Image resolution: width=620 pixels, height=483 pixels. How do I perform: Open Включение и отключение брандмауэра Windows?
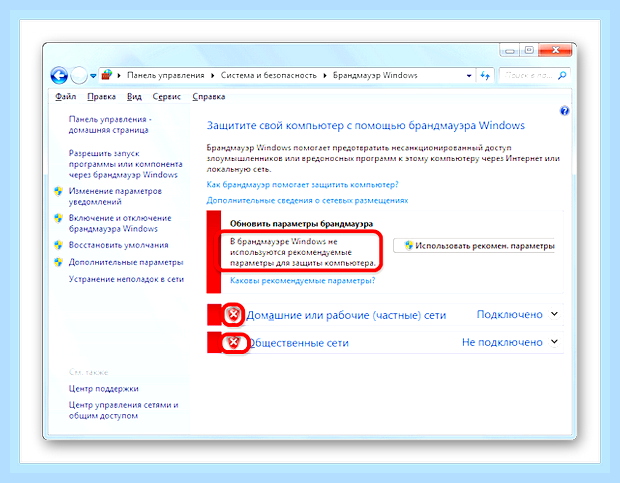pos(120,223)
